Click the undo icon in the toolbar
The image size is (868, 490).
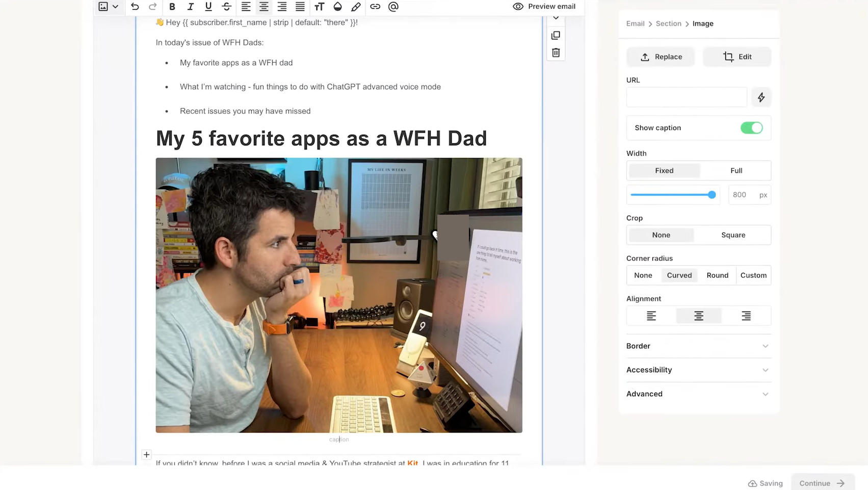coord(135,7)
